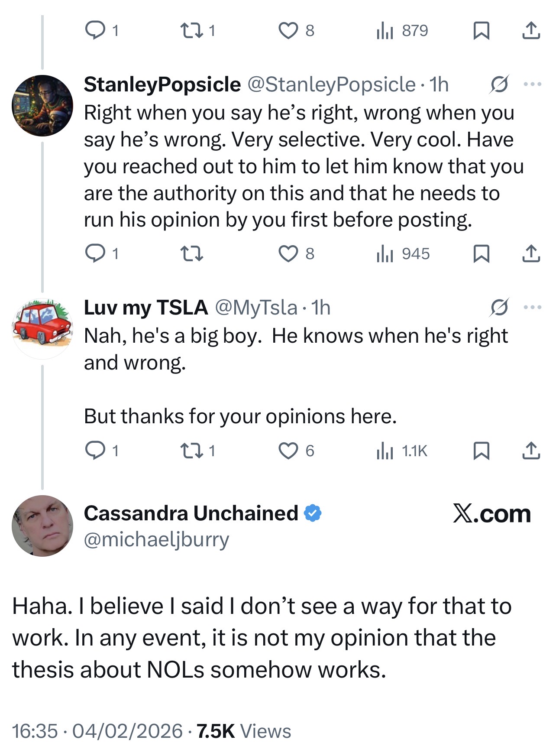Viewport: 556px width, 756px height.
Task: View StanleyPopsicle's profile picture
Action: coord(42,106)
